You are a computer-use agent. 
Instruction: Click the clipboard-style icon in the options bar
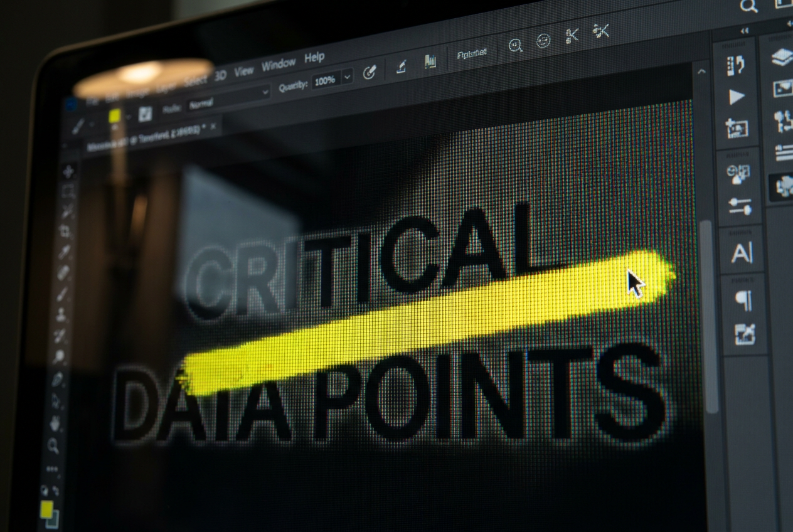pos(430,61)
